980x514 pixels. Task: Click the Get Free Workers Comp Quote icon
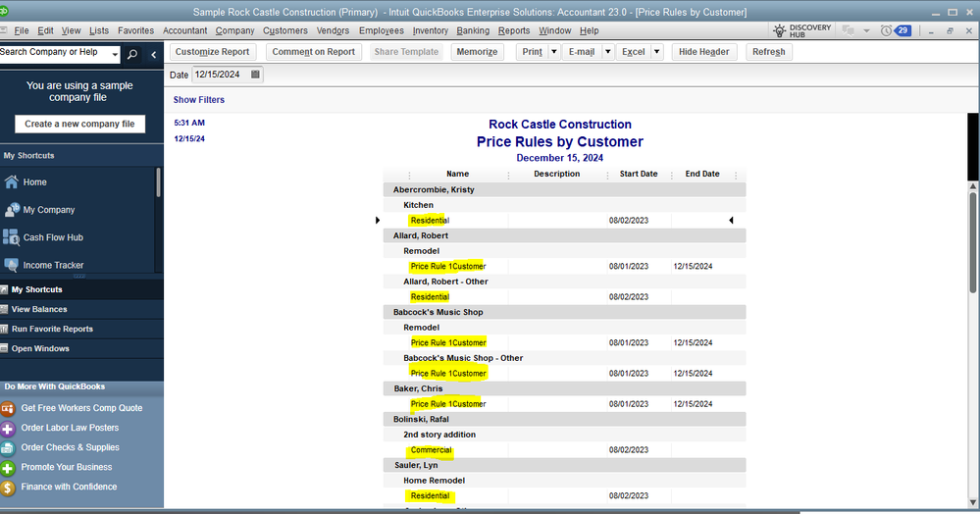click(x=8, y=408)
